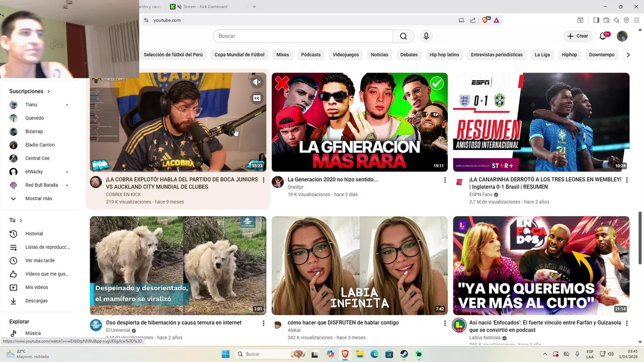The width and height of the screenshot is (644, 362).
Task: Show hidden system tray icons chevron
Action: 545,354
